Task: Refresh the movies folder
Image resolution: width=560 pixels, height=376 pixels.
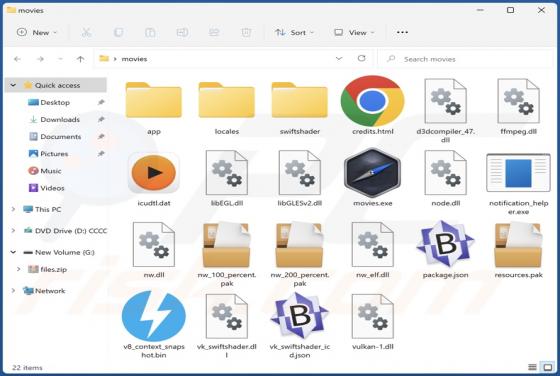Action: (361, 59)
